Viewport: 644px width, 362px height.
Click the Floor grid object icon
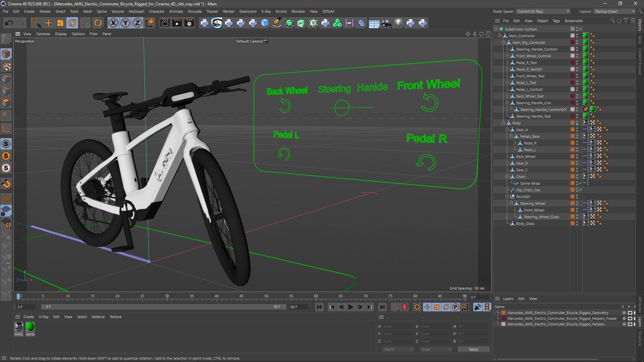374,23
